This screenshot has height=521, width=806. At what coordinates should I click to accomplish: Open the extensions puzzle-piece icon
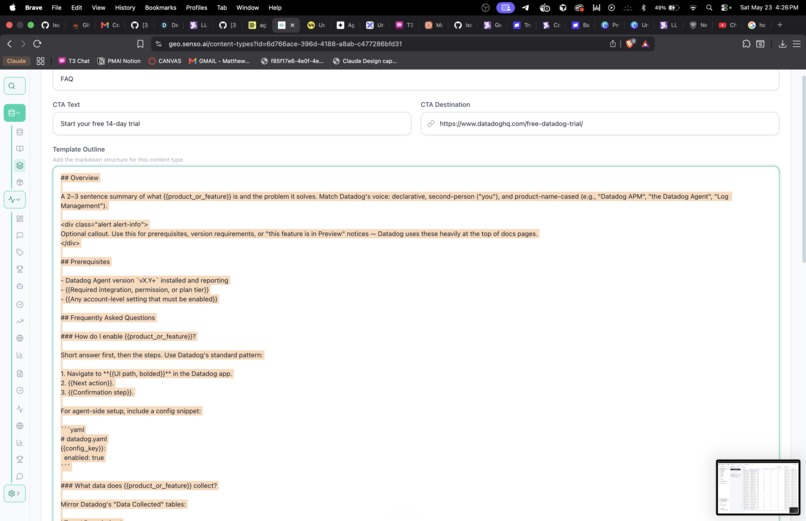(x=746, y=44)
